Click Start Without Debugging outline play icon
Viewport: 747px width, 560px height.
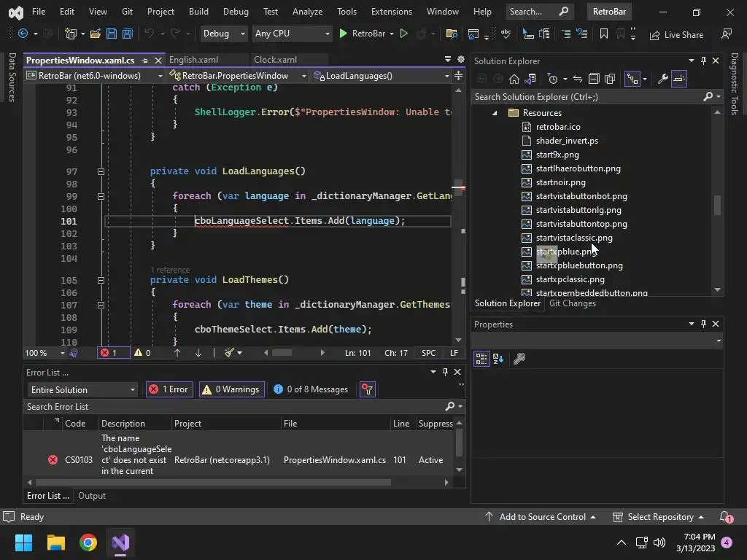pos(404,34)
